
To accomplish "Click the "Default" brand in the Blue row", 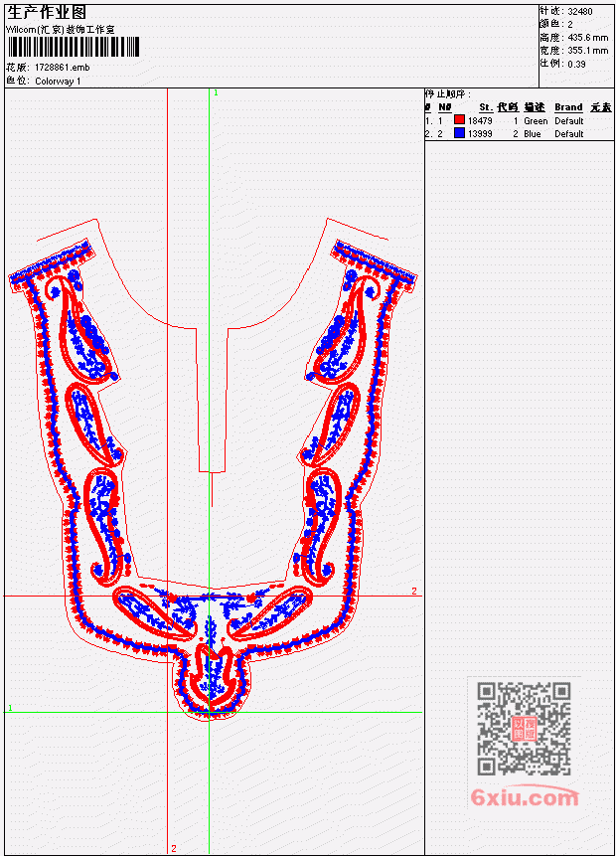I will (569, 134).
